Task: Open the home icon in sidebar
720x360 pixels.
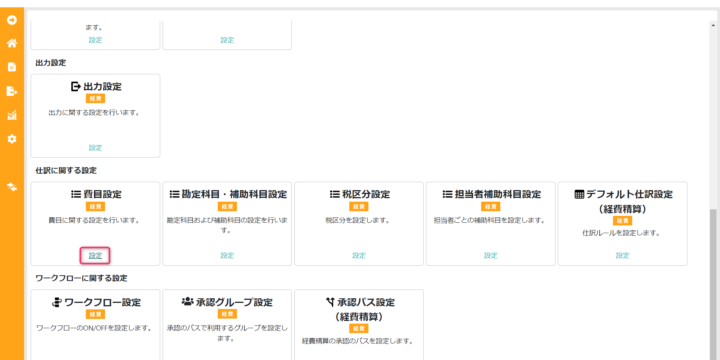Action: coord(12,44)
